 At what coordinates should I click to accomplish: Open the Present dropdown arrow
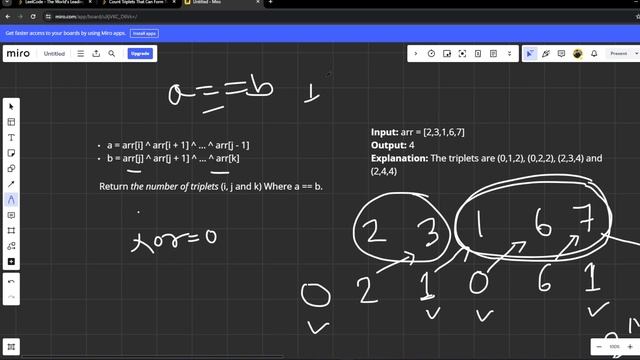tap(636, 53)
